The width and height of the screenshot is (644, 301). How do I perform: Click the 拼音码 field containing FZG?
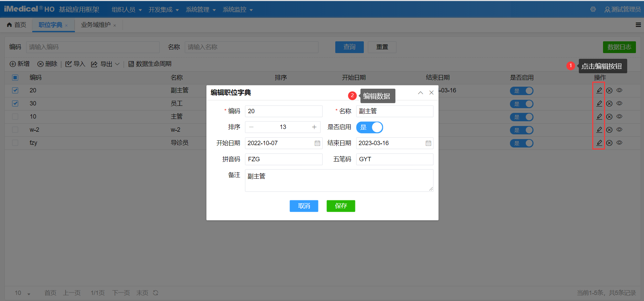(284, 159)
